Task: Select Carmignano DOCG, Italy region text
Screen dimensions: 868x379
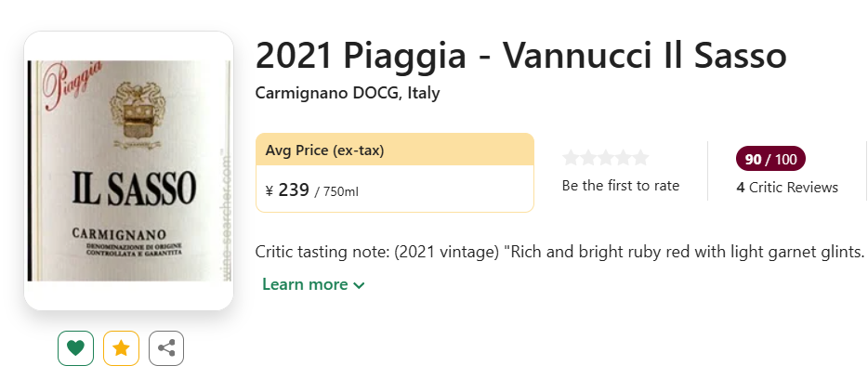Action: (348, 93)
